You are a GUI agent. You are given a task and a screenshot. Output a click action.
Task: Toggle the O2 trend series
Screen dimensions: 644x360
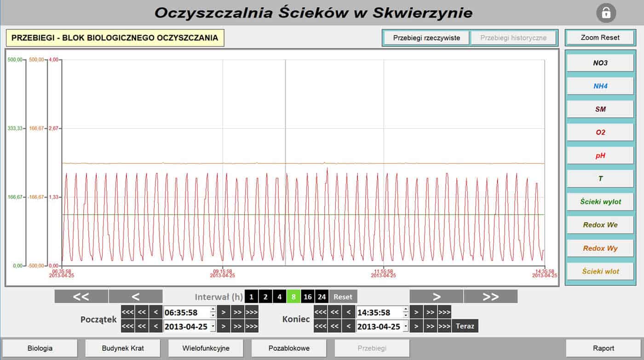pos(600,132)
